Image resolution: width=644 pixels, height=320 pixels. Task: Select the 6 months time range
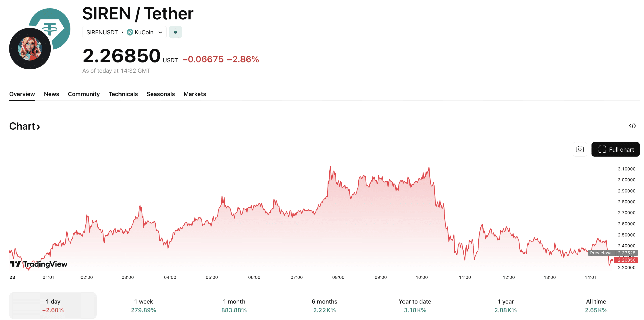[325, 305]
